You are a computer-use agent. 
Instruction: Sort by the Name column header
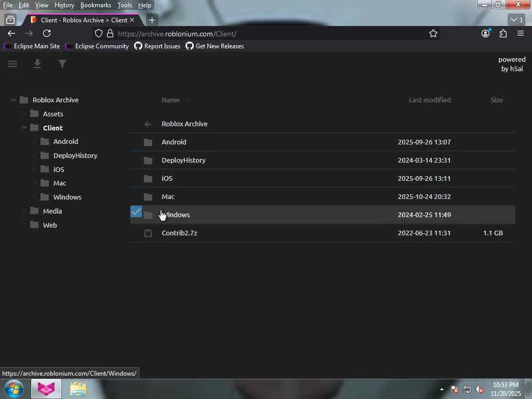[170, 100]
